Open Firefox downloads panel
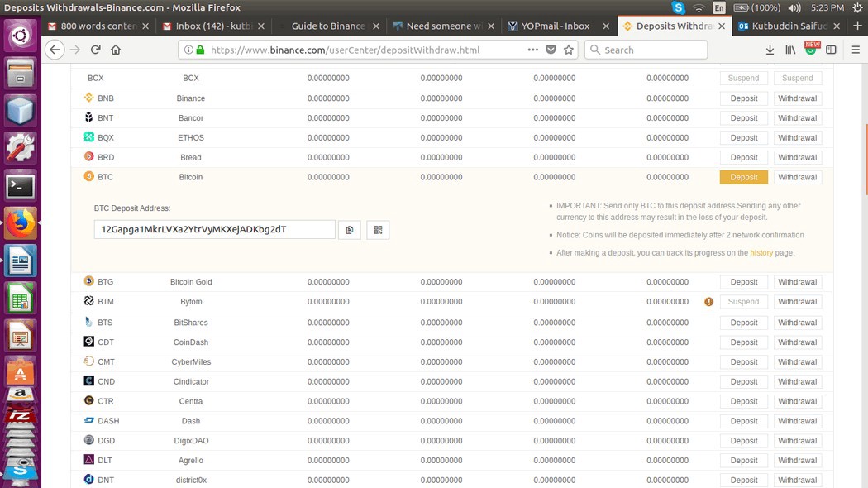Viewport: 868px width, 488px height. point(770,50)
